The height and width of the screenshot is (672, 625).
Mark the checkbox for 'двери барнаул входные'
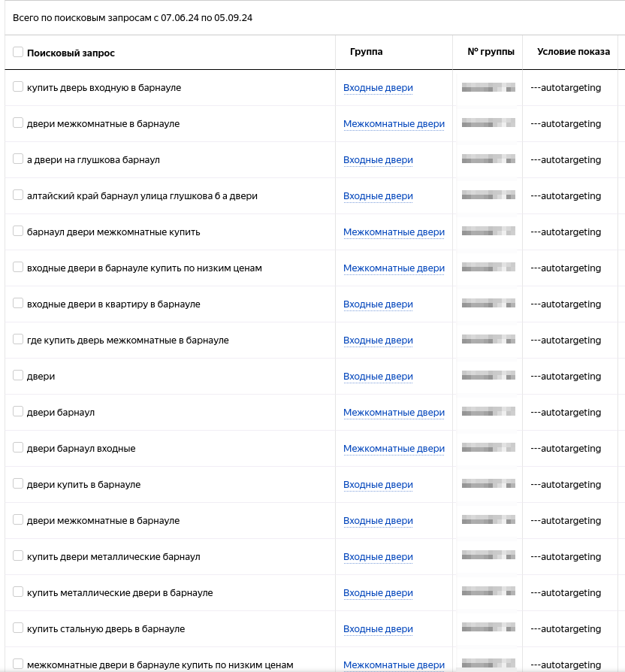coord(18,448)
